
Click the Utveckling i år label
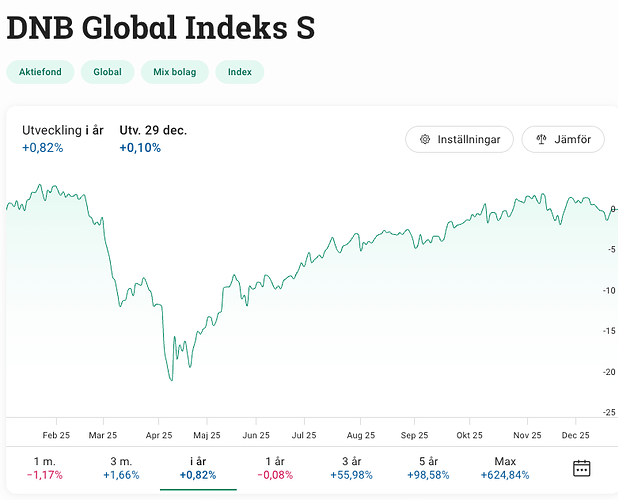[x=63, y=130]
